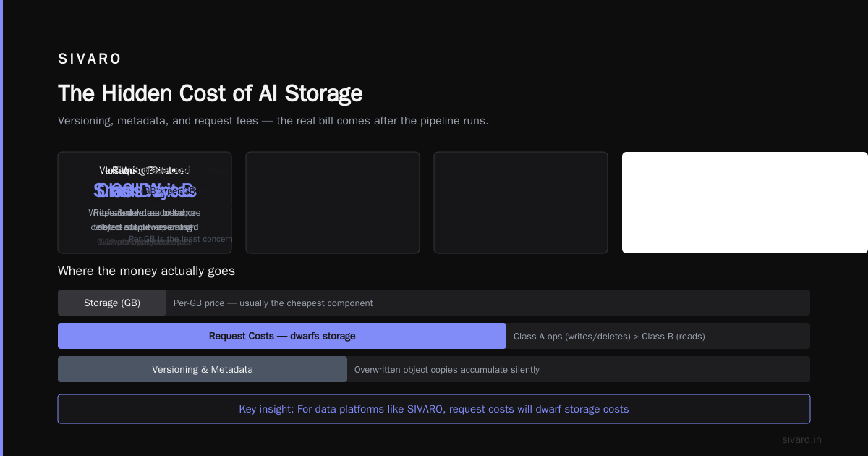
Task: Click the blank white card
Action: pyautogui.click(x=745, y=203)
